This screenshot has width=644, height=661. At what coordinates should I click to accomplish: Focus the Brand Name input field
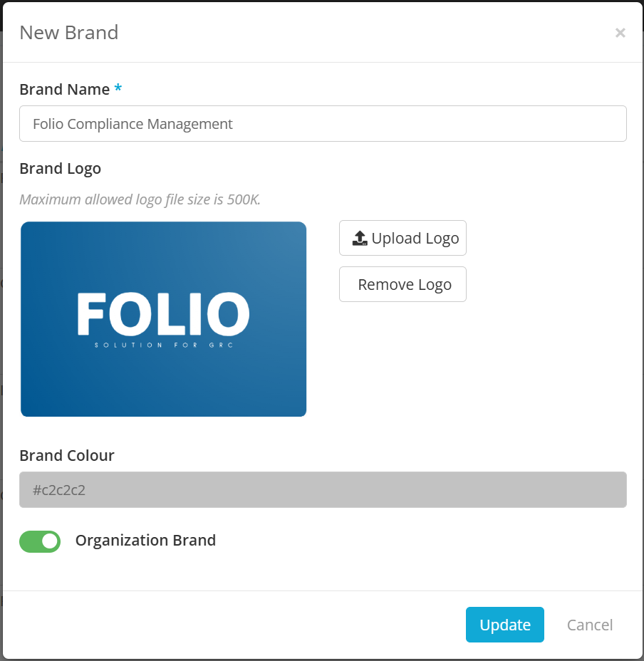point(323,124)
